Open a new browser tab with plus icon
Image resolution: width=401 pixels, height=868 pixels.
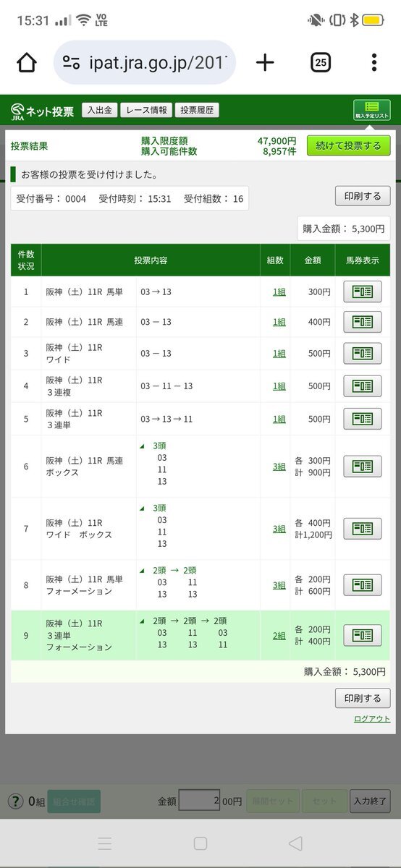pos(266,63)
